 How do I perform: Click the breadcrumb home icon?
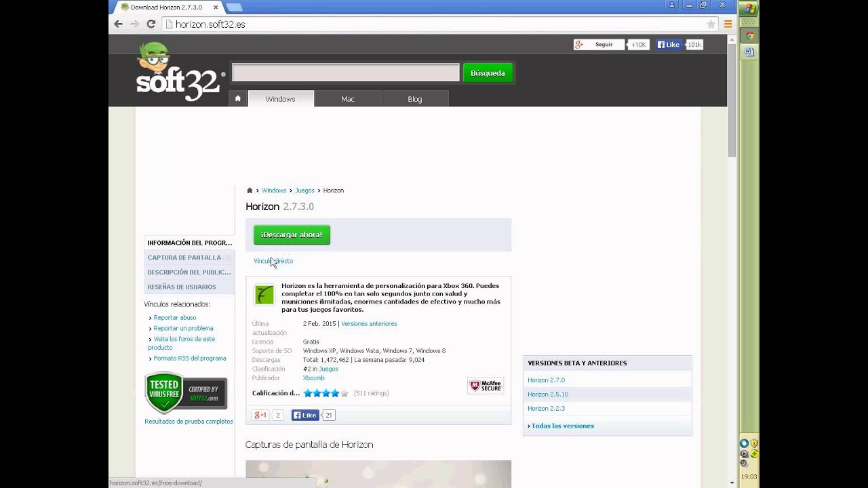(250, 190)
